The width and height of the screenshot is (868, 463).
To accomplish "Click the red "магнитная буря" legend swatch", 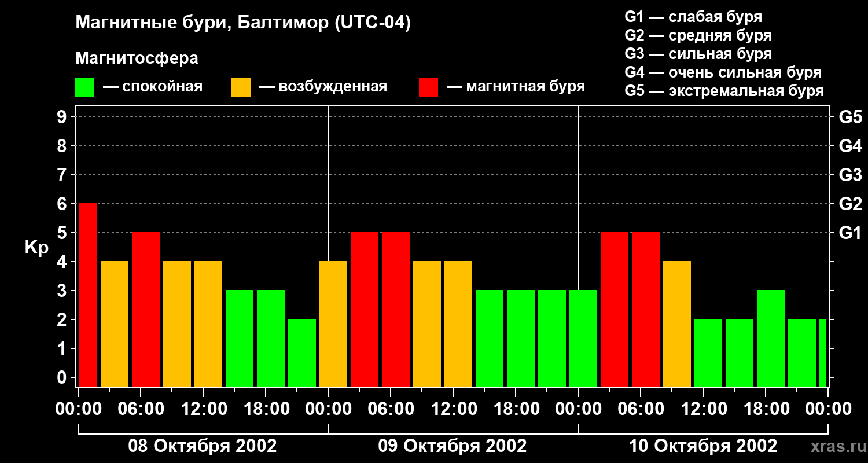I will point(428,87).
